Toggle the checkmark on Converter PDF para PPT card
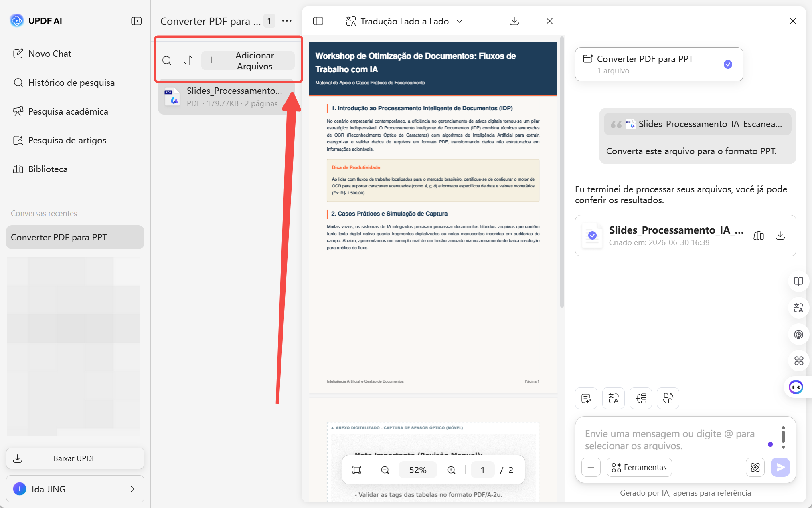The height and width of the screenshot is (508, 812). click(x=728, y=64)
